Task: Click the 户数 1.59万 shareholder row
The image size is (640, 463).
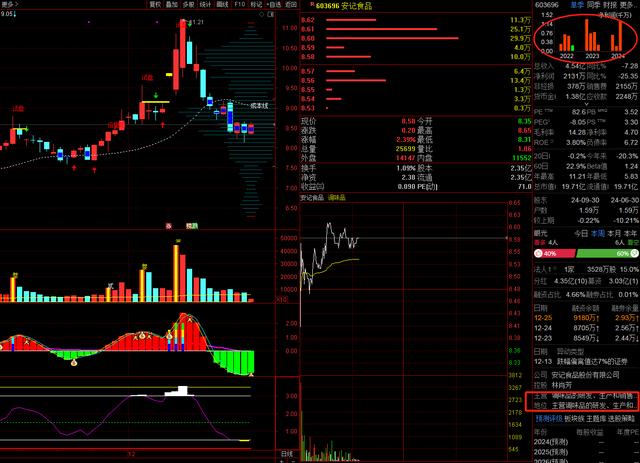Action: [x=586, y=210]
